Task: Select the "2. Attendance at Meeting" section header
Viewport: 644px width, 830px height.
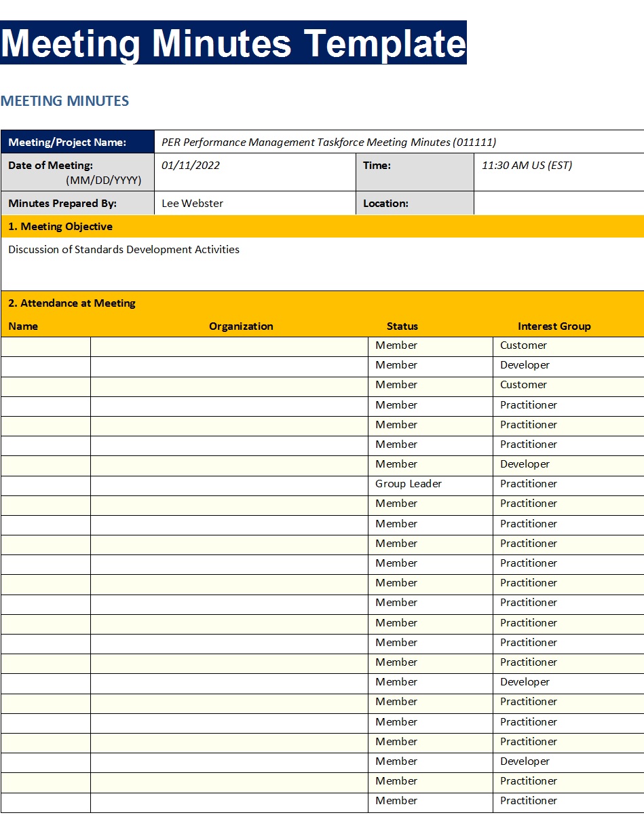Action: (322, 303)
